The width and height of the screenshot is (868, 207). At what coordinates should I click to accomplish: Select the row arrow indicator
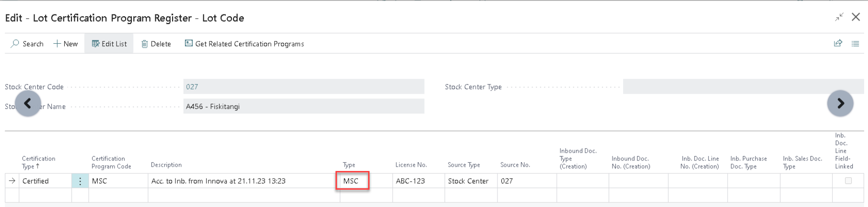(x=12, y=181)
